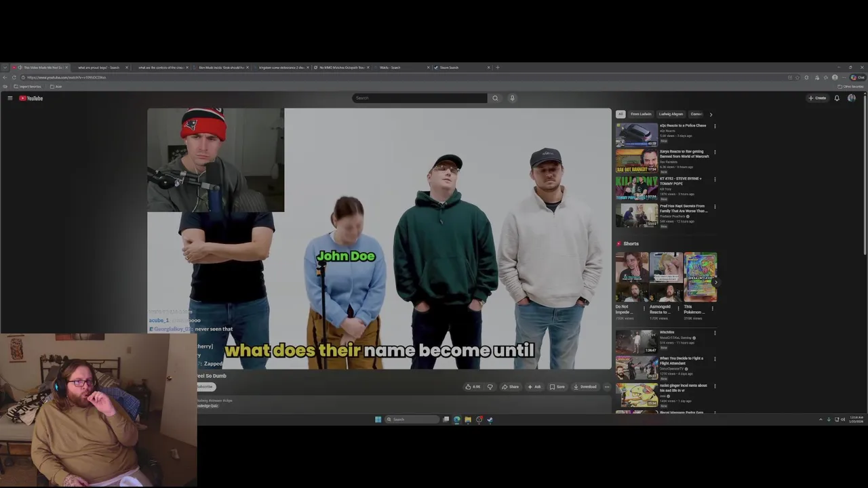Open options menu for xQc Police Chase video
The image size is (868, 488).
[x=715, y=126]
